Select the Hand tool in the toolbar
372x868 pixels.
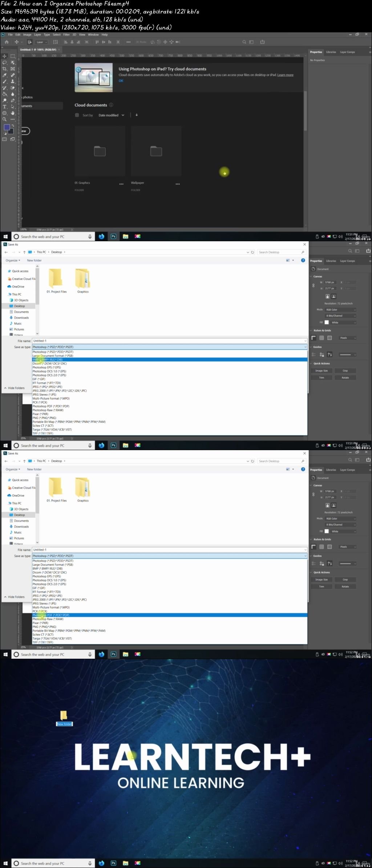13,113
